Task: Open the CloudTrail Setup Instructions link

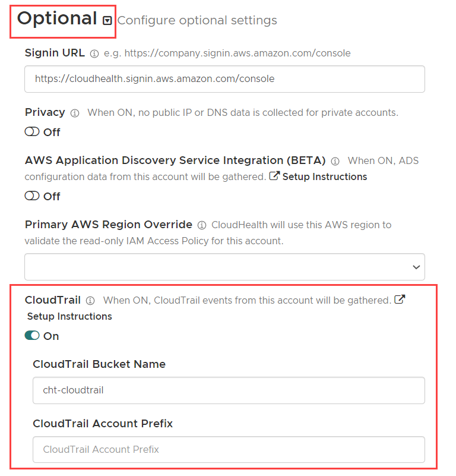Action: [x=69, y=316]
